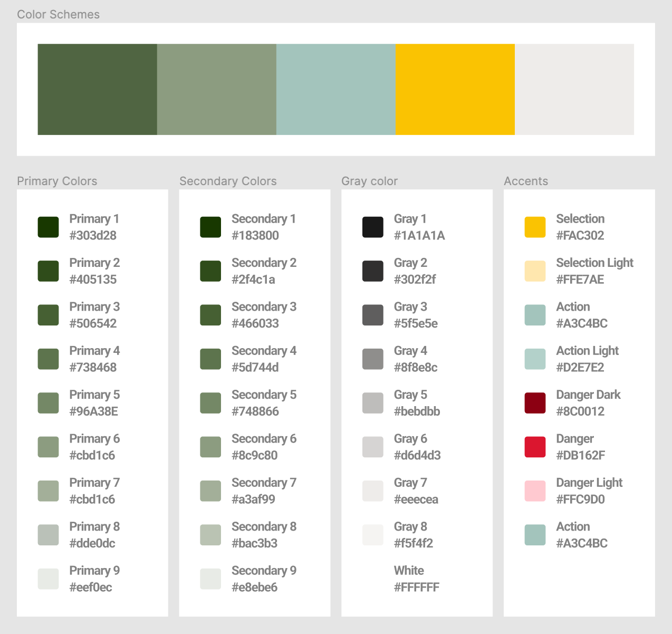Choose the Primary 9 swatch
672x634 pixels.
[48, 579]
